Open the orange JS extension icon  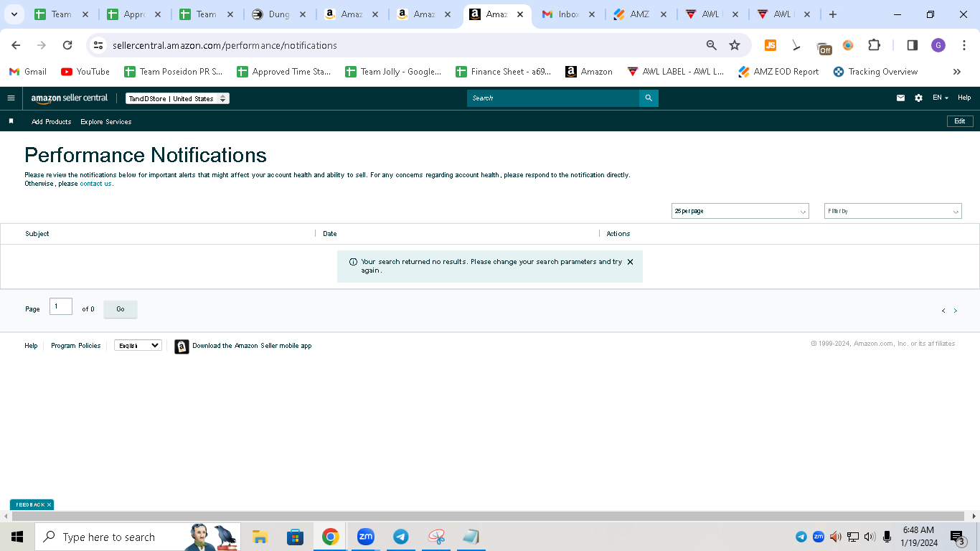[771, 45]
